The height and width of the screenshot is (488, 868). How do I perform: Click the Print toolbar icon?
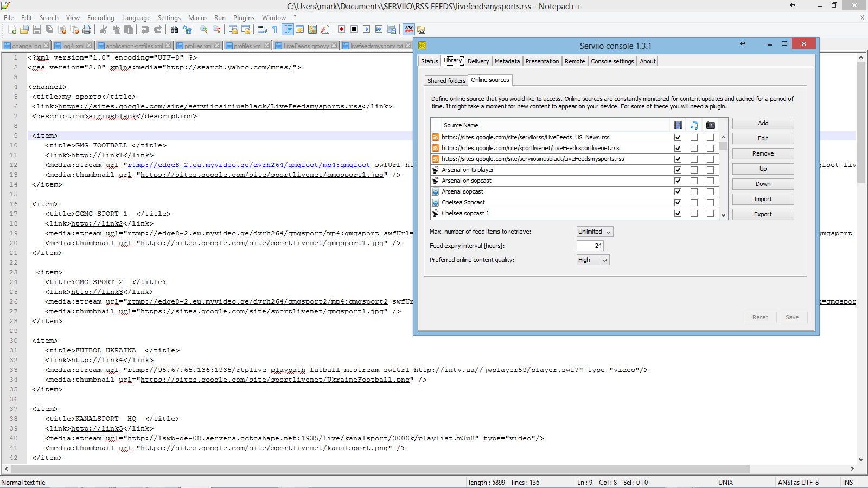(87, 29)
